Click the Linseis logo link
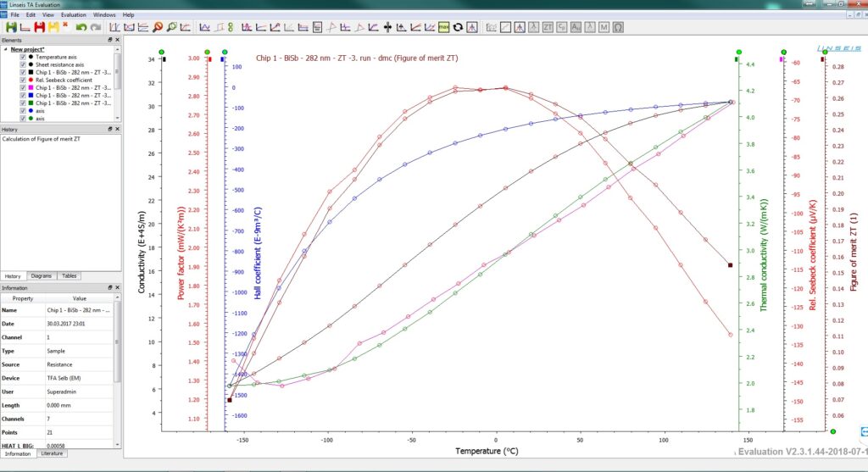 coord(838,48)
